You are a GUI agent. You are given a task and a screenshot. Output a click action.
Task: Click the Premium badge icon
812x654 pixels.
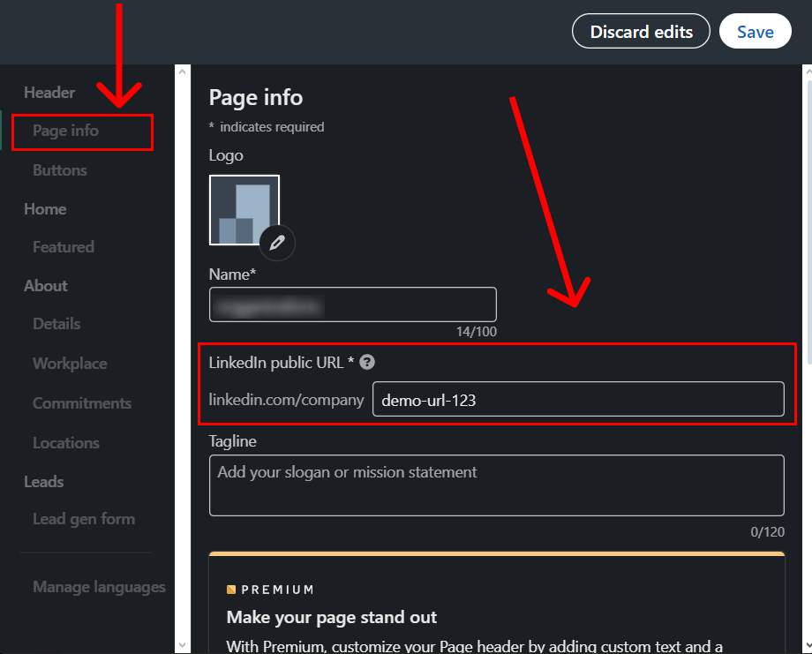[231, 590]
